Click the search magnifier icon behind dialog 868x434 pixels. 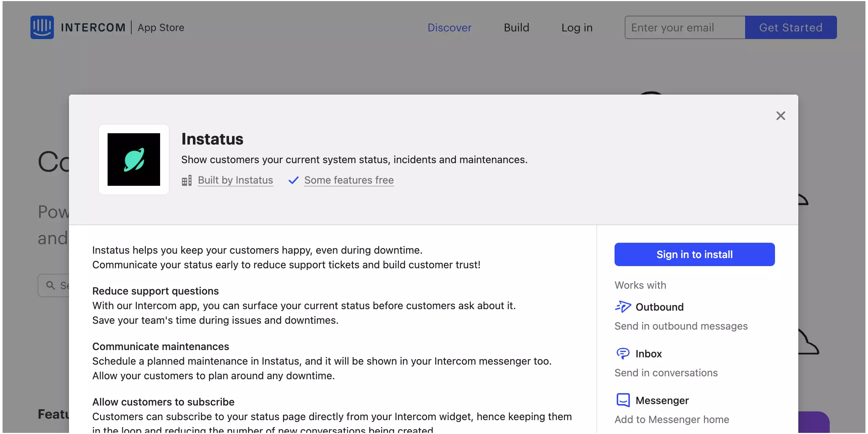(51, 285)
